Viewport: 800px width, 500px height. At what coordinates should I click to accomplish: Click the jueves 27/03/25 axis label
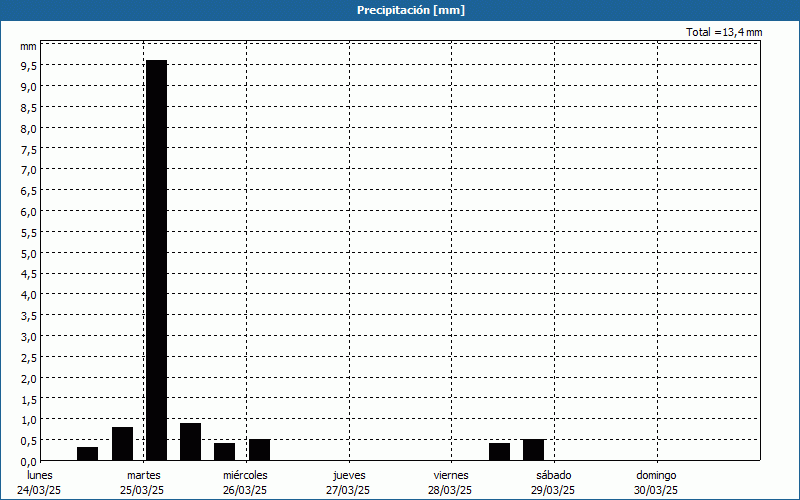click(349, 483)
